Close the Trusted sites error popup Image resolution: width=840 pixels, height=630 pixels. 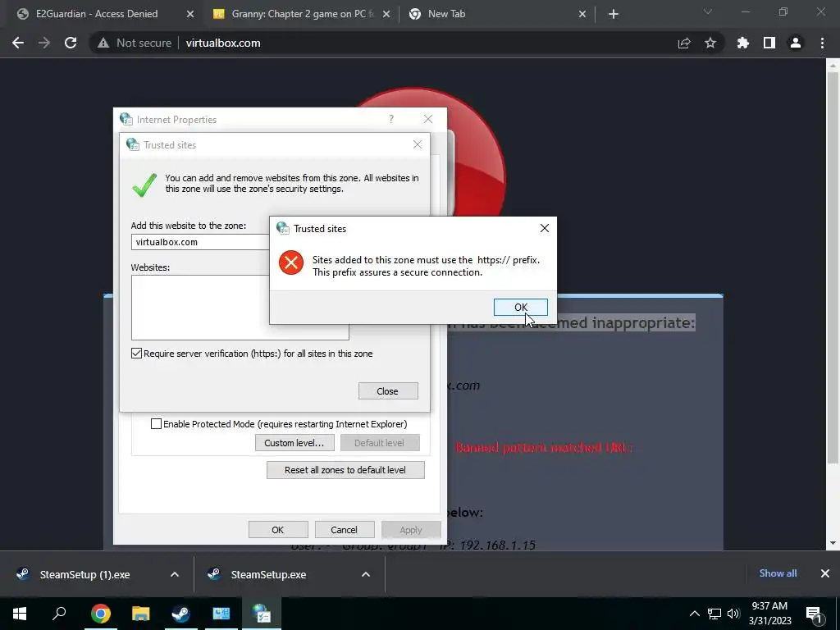coord(545,228)
